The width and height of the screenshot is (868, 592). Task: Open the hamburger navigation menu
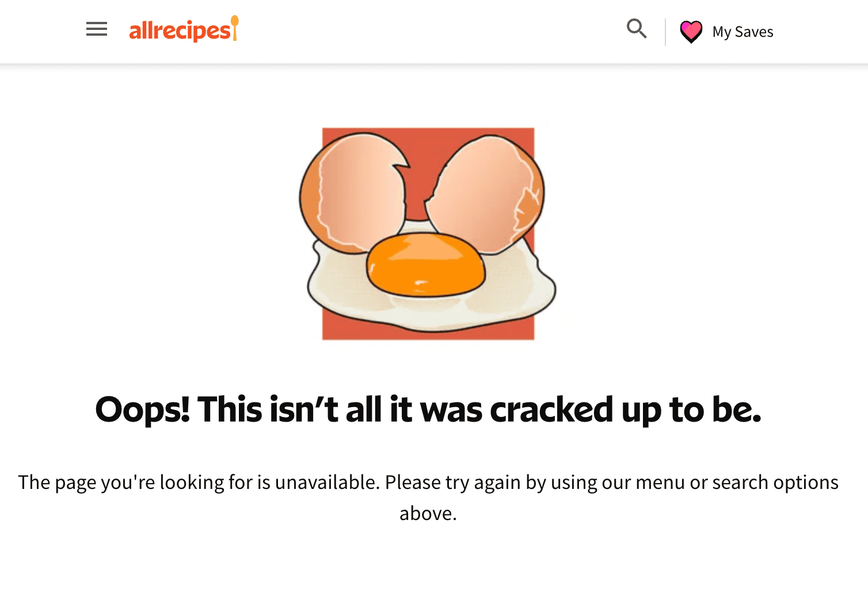tap(97, 29)
